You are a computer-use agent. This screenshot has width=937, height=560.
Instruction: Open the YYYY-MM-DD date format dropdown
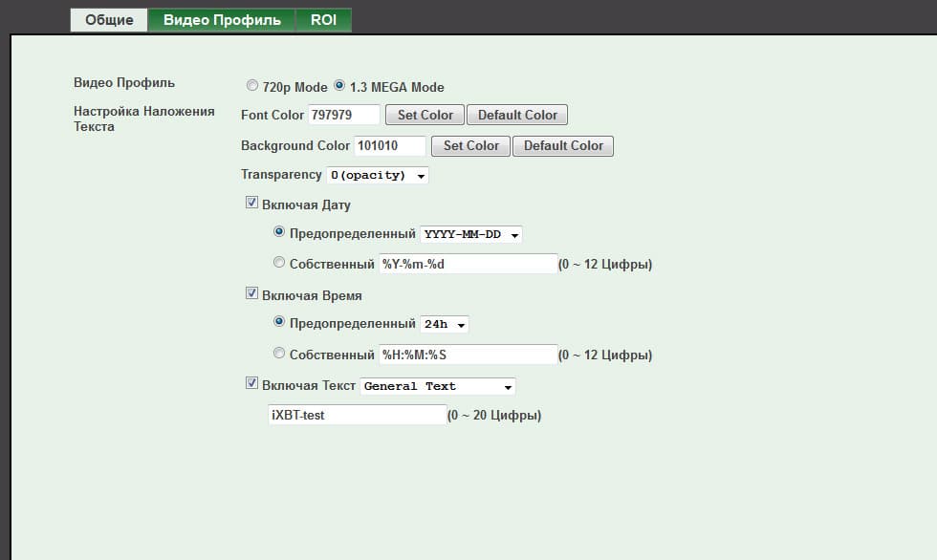coord(470,234)
